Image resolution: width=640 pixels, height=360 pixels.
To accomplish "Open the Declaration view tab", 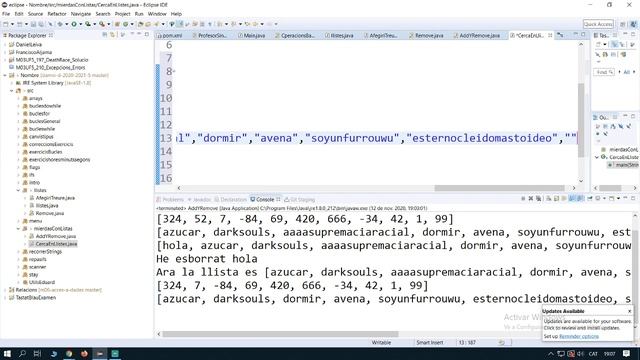I will (x=231, y=200).
